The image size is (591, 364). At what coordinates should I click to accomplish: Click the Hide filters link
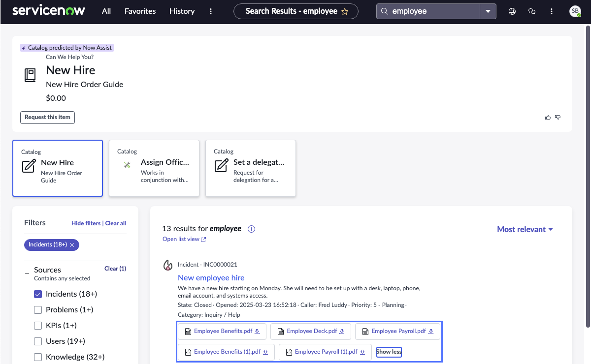[x=86, y=223]
